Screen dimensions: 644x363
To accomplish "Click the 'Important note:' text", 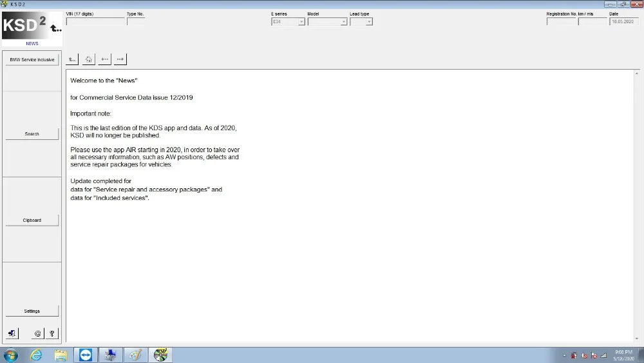I will click(91, 113).
